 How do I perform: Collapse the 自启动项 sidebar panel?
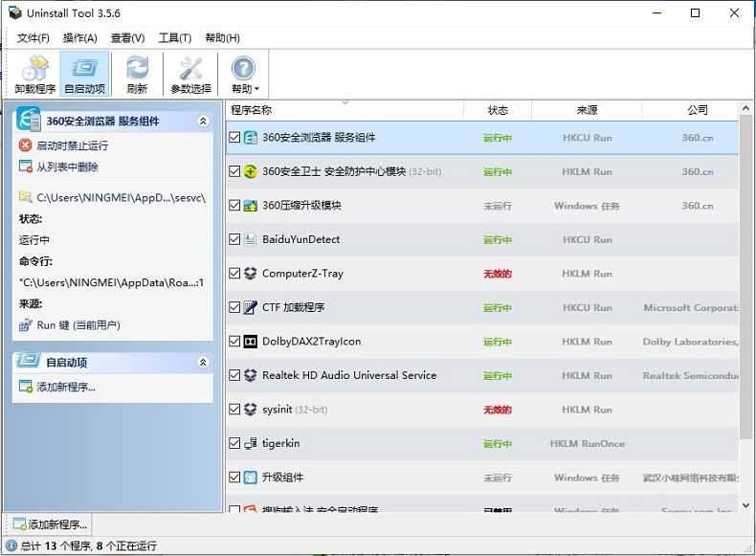(x=203, y=362)
